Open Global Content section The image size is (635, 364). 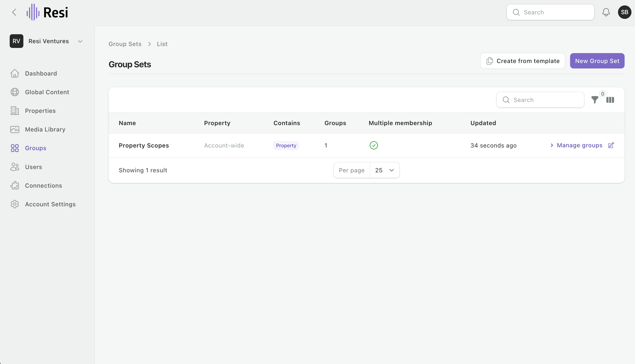[x=47, y=92]
